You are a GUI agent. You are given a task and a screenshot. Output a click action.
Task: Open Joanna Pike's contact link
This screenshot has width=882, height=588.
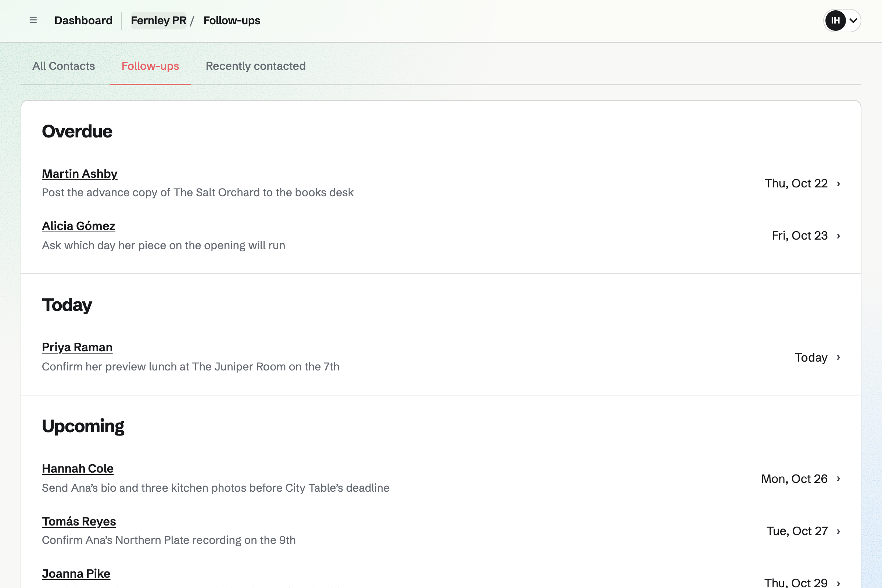click(x=76, y=573)
